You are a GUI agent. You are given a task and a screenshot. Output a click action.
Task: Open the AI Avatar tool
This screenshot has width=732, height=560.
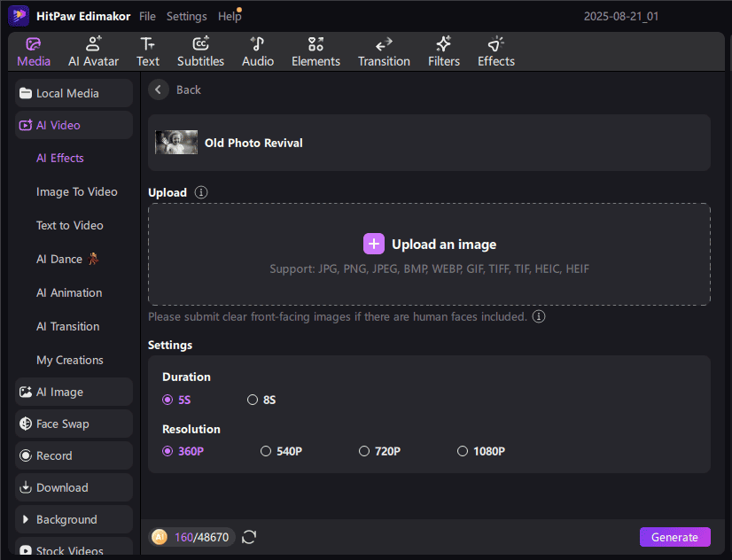point(93,51)
